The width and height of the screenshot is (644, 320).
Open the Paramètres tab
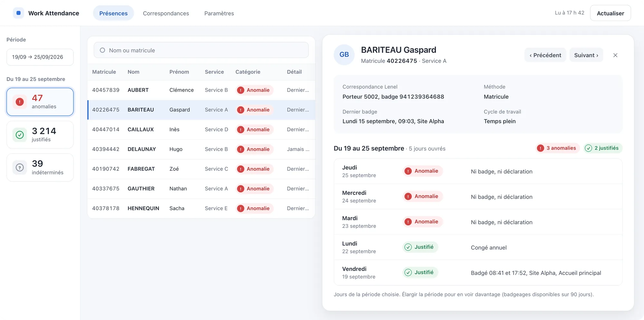click(219, 13)
